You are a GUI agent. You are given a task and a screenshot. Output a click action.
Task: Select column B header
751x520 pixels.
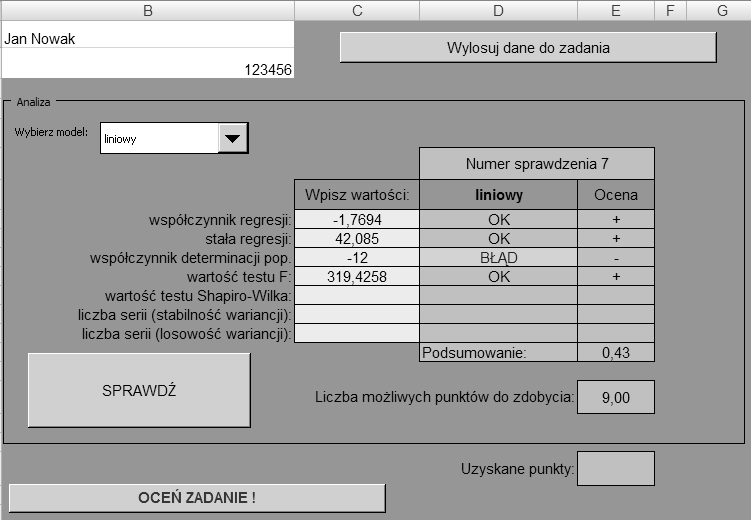pyautogui.click(x=148, y=10)
